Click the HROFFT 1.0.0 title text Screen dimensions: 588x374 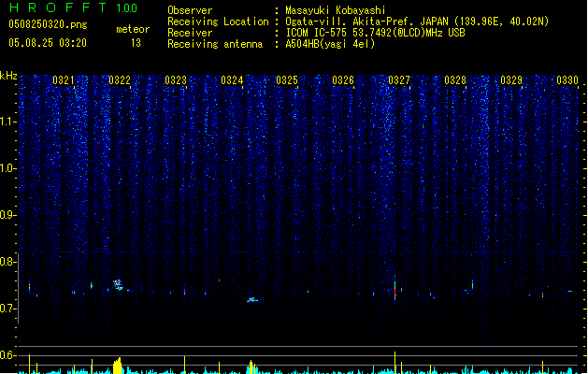pos(74,7)
